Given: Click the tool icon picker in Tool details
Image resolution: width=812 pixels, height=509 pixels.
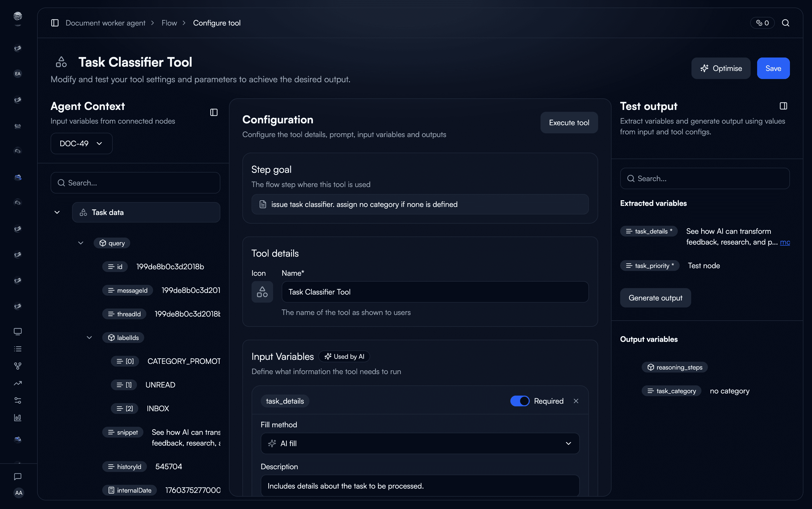Looking at the screenshot, I should [x=262, y=292].
